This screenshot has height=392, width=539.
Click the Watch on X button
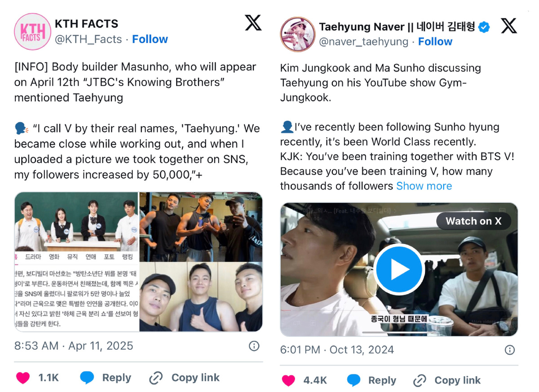[x=473, y=221]
